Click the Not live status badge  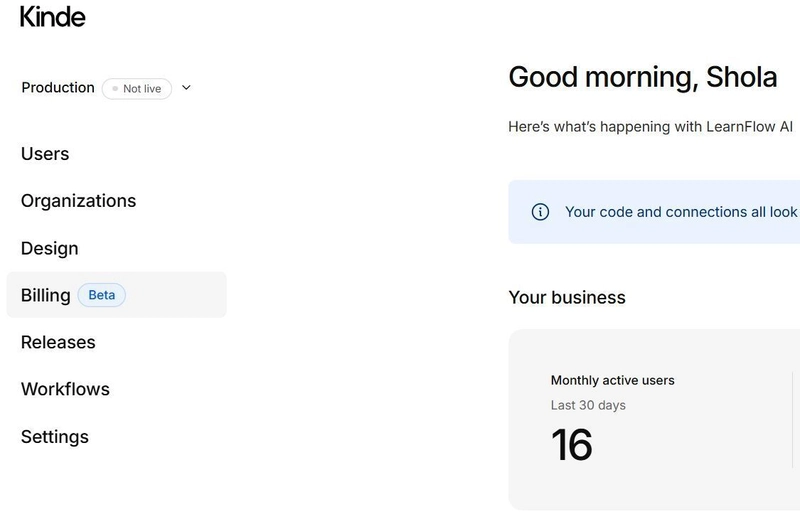(137, 89)
